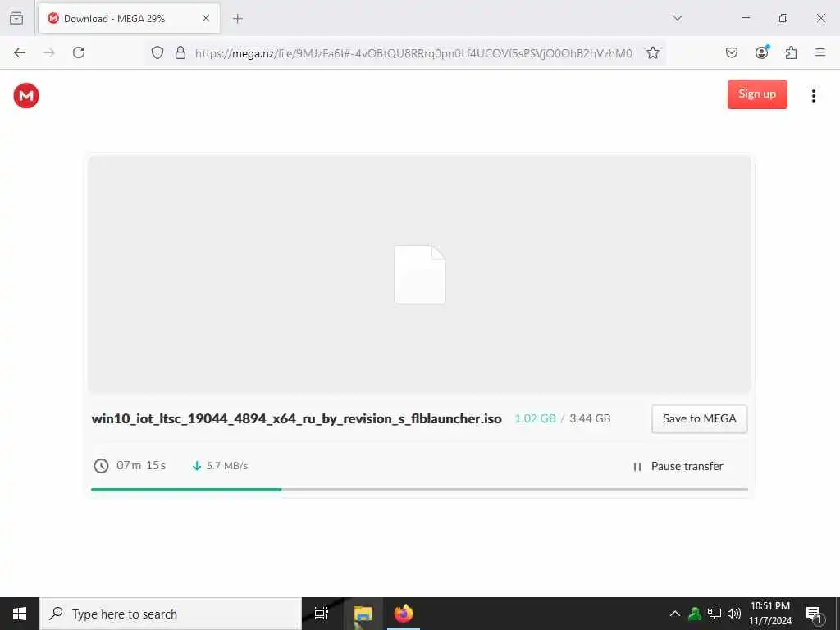Click the iso file name text
840x630 pixels.
(x=296, y=418)
